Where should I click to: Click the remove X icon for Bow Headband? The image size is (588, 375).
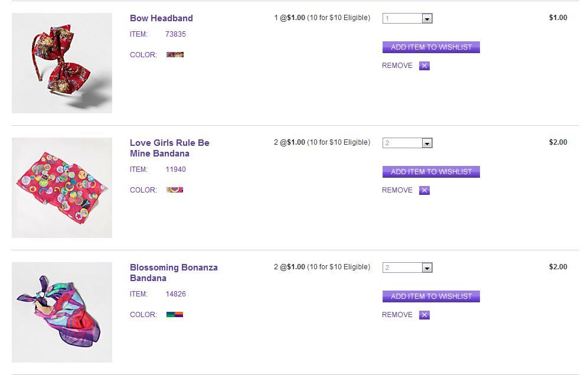point(424,66)
